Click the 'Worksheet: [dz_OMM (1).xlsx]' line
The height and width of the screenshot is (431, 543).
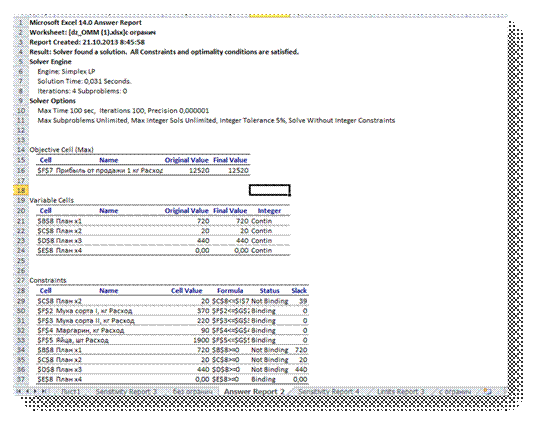pos(93,32)
